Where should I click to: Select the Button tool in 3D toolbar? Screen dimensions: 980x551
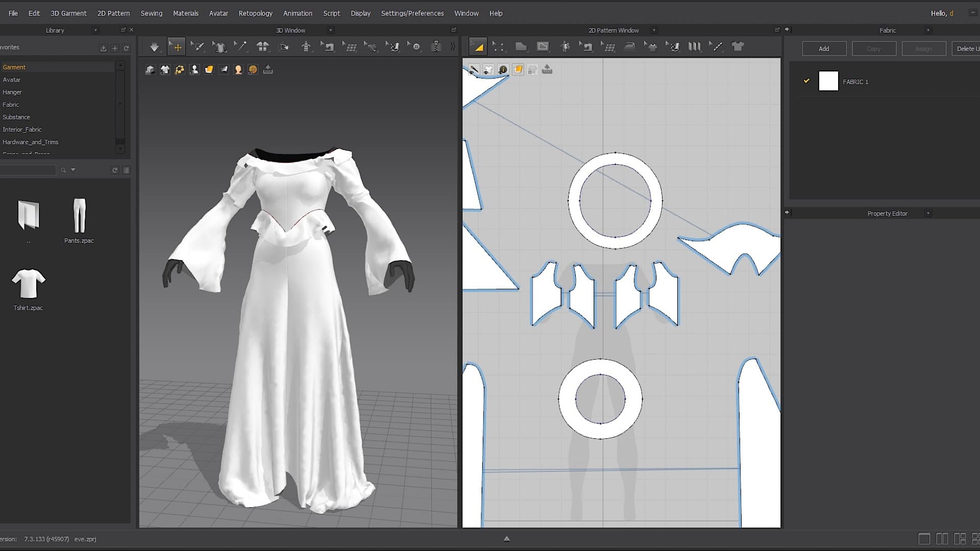[414, 47]
